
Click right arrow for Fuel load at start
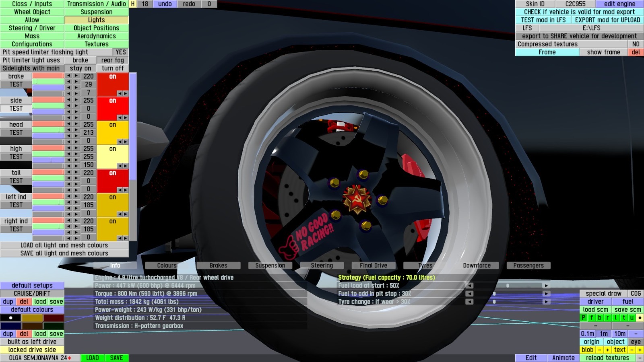[546, 286]
